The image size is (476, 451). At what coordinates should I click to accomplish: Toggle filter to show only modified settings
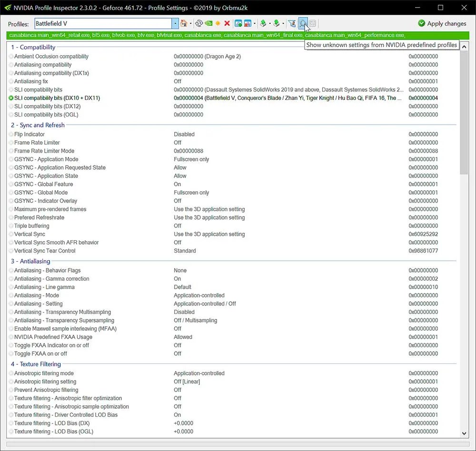[x=293, y=23]
